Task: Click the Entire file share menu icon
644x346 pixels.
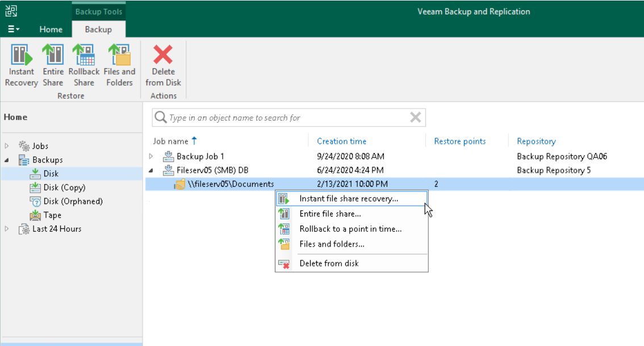Action: tap(284, 214)
